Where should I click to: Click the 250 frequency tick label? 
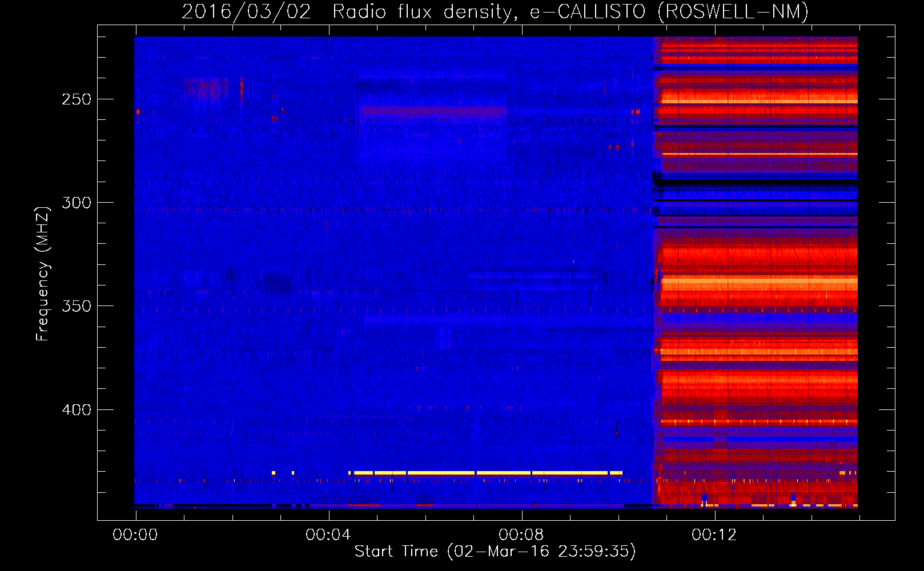coord(77,99)
